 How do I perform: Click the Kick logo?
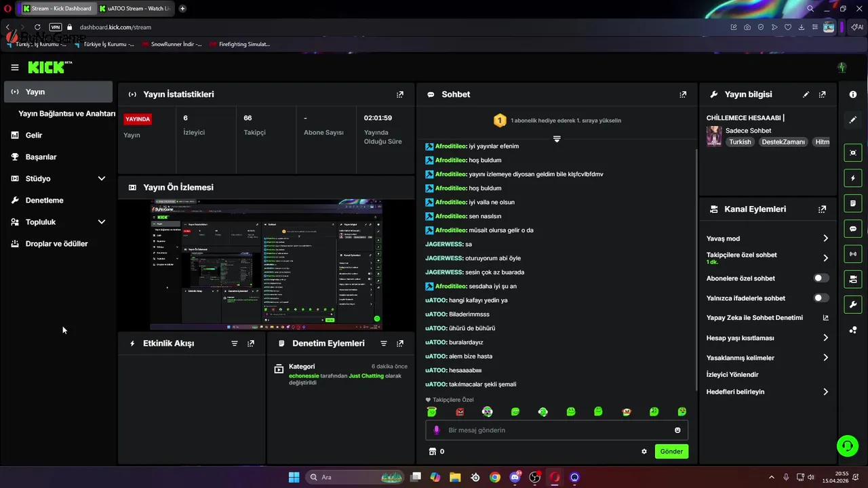[x=50, y=67]
